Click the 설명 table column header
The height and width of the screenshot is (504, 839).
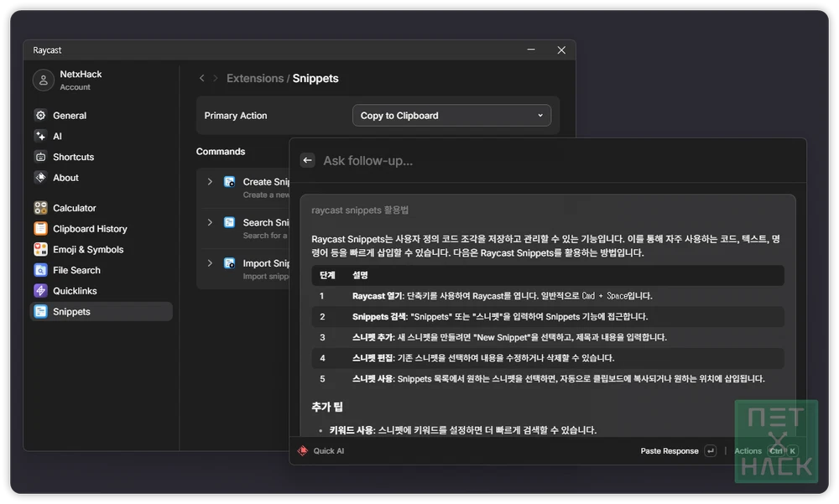[360, 275]
